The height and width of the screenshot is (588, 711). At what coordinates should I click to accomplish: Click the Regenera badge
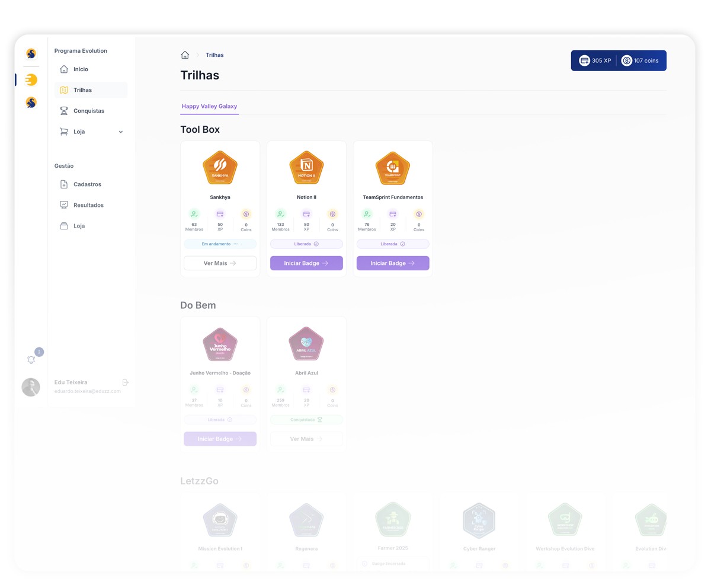306,520
